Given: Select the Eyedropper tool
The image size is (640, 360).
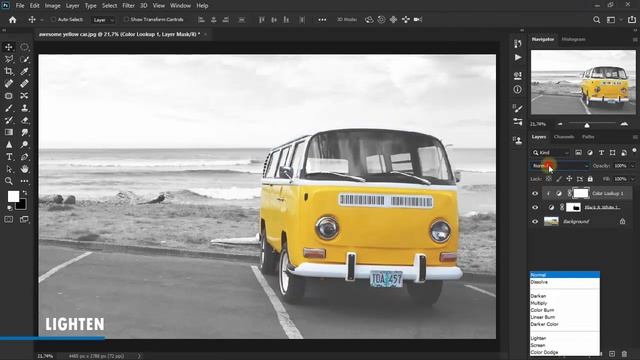Looking at the screenshot, I should click(24, 71).
